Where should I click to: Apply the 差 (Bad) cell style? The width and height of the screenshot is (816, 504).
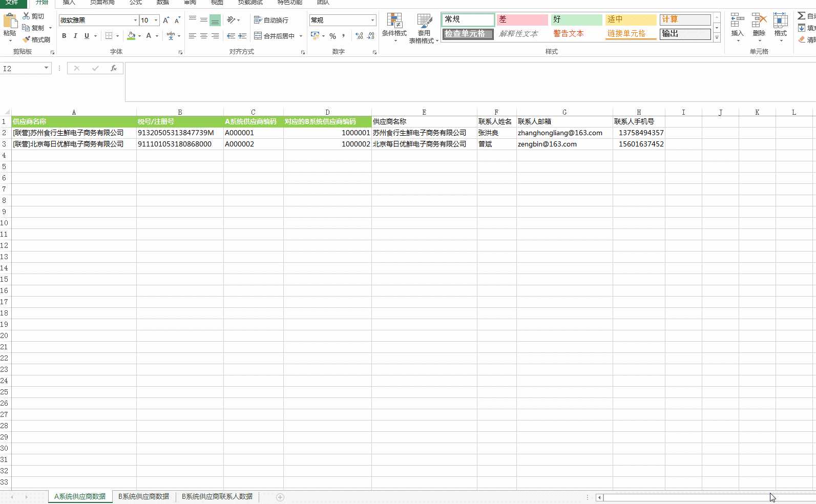pos(522,19)
